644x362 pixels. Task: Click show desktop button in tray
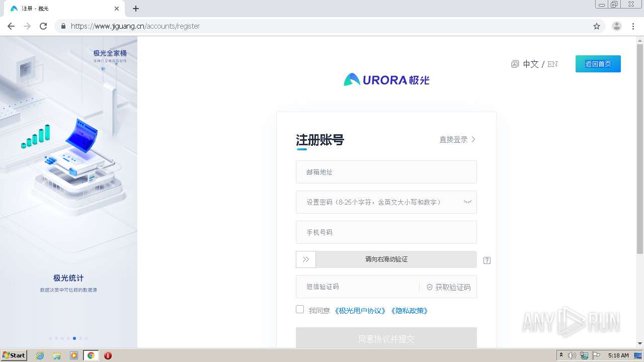coord(638,355)
